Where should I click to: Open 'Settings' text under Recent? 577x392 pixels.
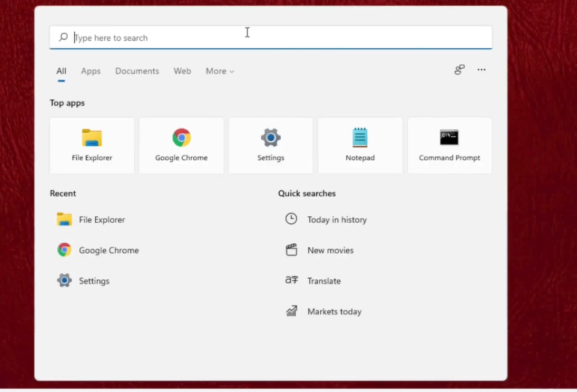94,281
